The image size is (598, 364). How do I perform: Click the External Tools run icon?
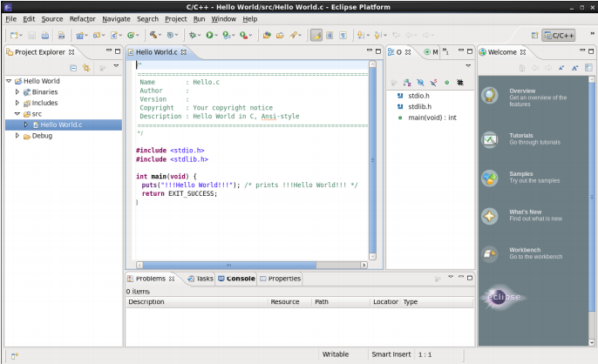coord(243,35)
